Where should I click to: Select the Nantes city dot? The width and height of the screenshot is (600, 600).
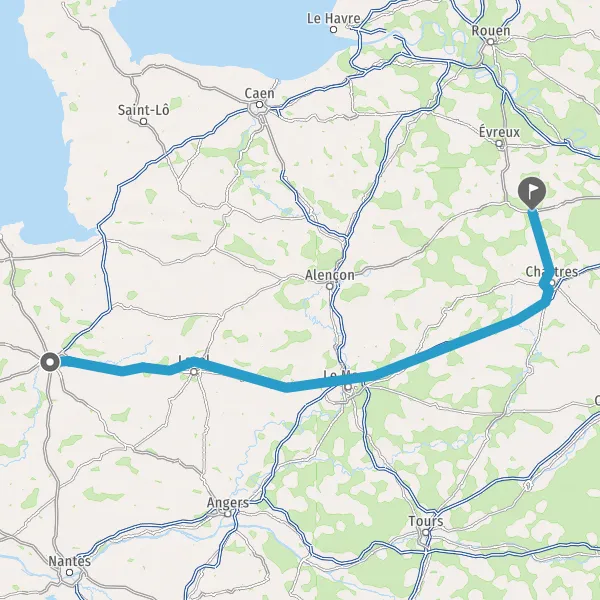tap(69, 572)
